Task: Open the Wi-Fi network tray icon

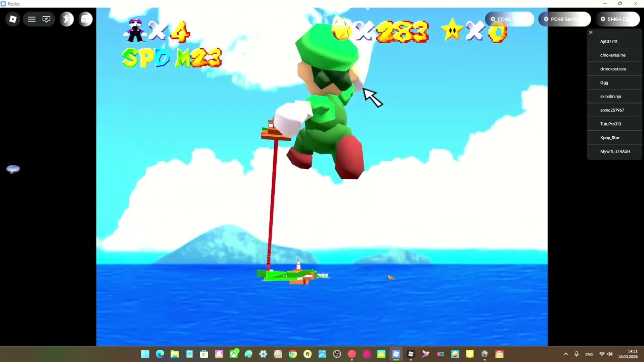Action: (x=602, y=354)
